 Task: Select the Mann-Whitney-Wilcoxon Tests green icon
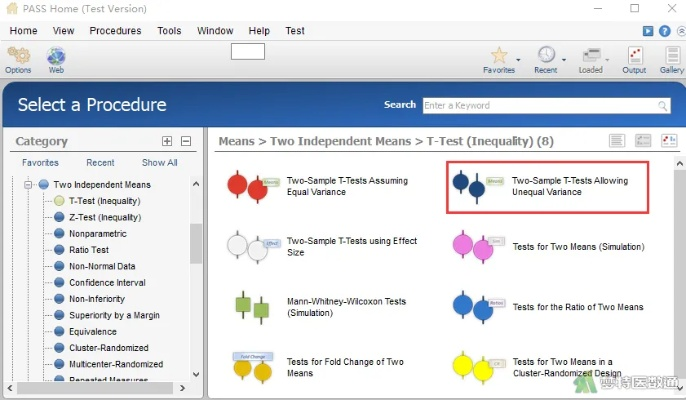pos(251,307)
